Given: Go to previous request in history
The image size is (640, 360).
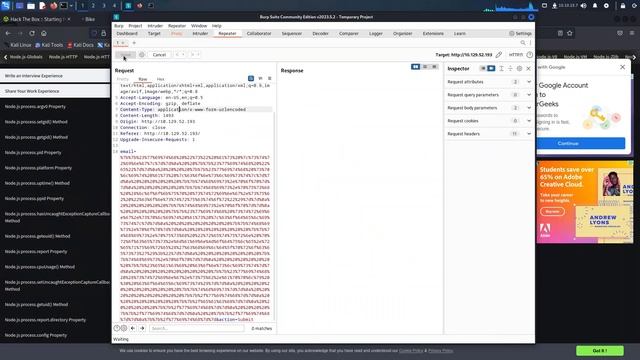Looking at the screenshot, I should tap(177, 54).
